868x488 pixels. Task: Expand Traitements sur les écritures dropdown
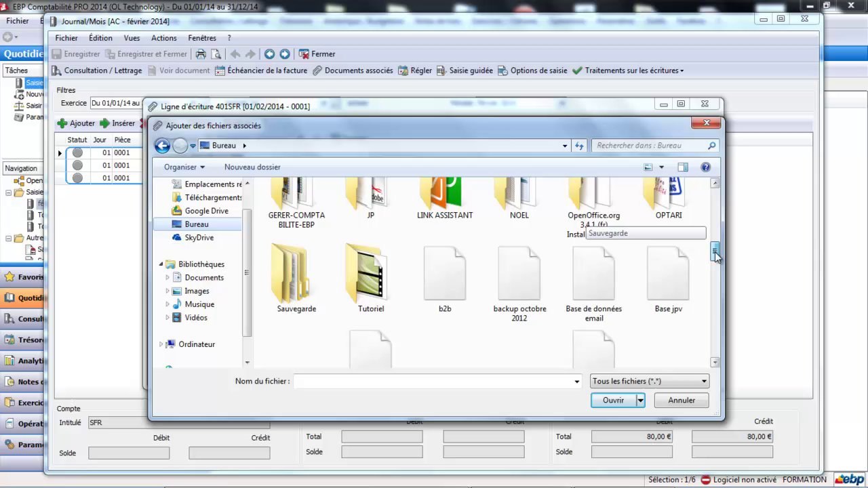click(x=628, y=70)
